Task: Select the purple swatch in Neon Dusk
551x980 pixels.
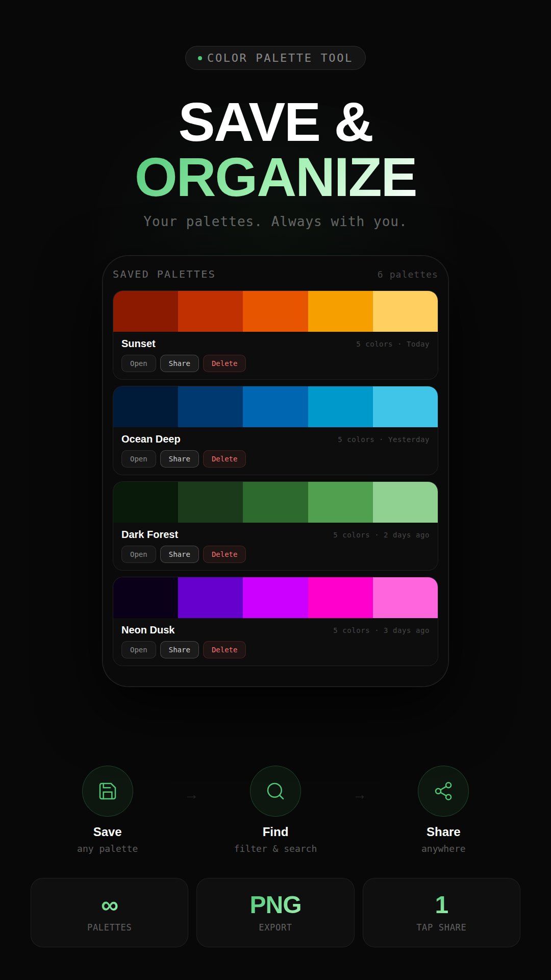Action: tap(210, 598)
